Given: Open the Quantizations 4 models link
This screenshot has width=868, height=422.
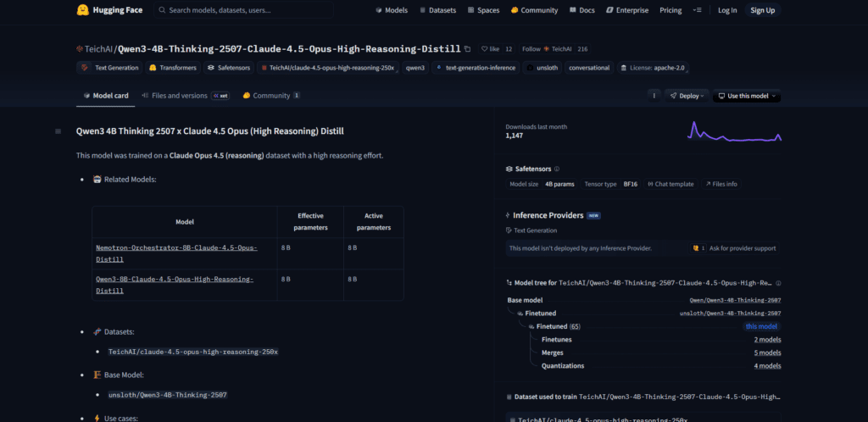Looking at the screenshot, I should (x=767, y=366).
